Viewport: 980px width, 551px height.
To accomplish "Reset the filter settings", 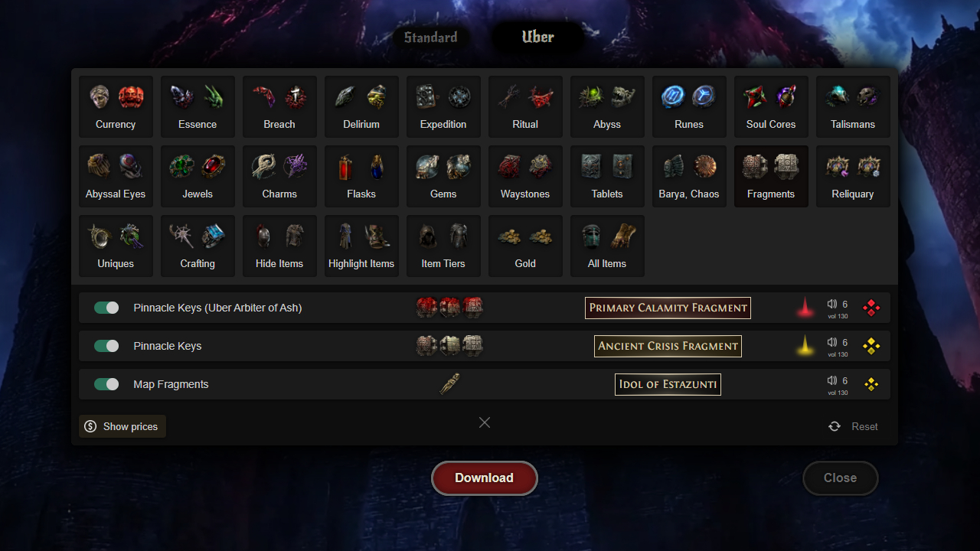I will coord(853,426).
